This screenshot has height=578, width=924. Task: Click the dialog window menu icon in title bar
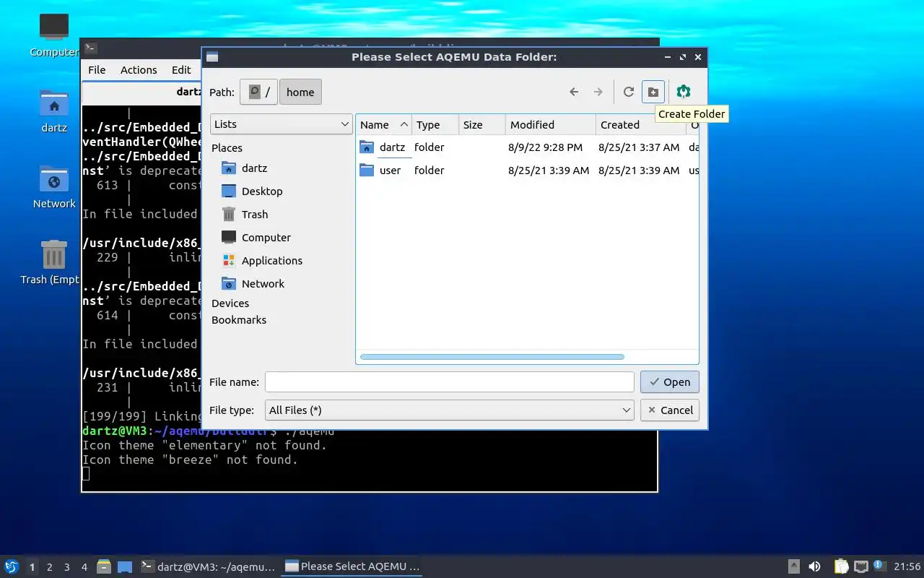coord(212,57)
